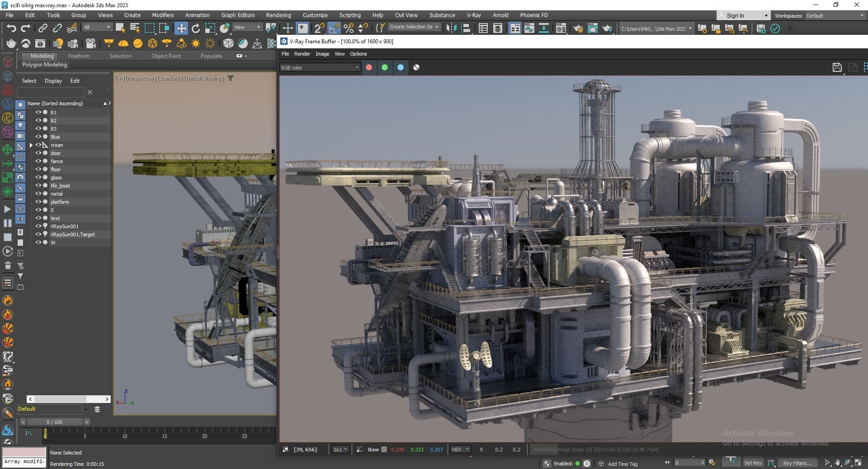Screen dimensions: 868x469
Task: Hide the glass object via eye icon
Action: point(38,177)
